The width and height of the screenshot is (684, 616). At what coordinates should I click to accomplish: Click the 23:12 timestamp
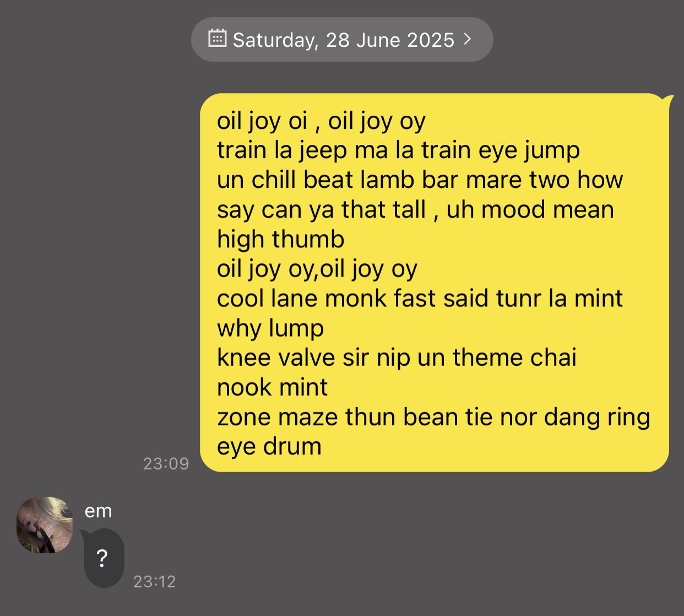154,581
